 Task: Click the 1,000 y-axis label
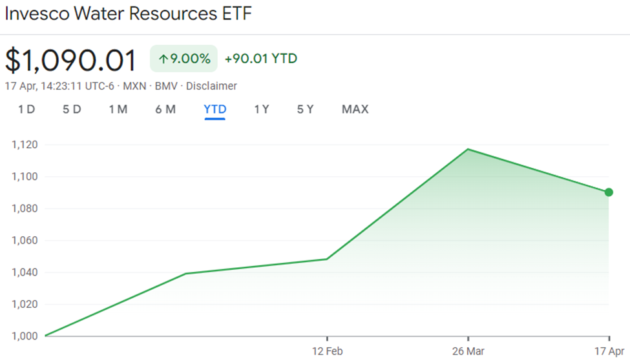pyautogui.click(x=25, y=336)
